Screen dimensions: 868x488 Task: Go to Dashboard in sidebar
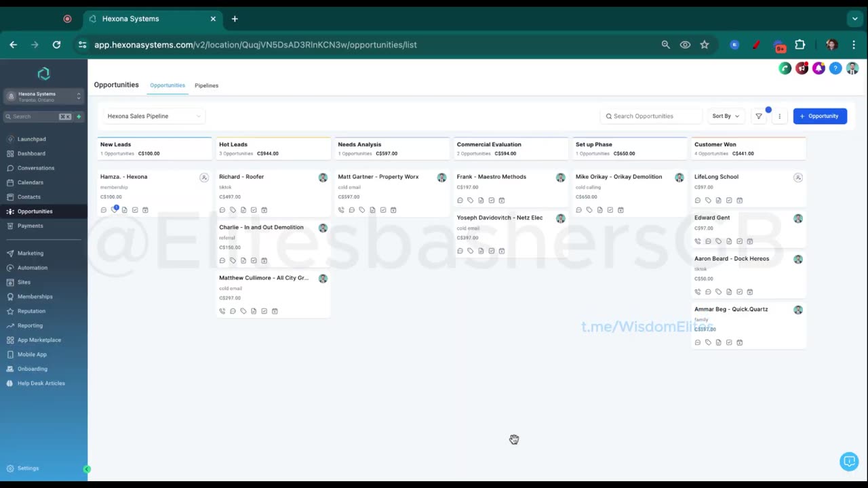[31, 153]
